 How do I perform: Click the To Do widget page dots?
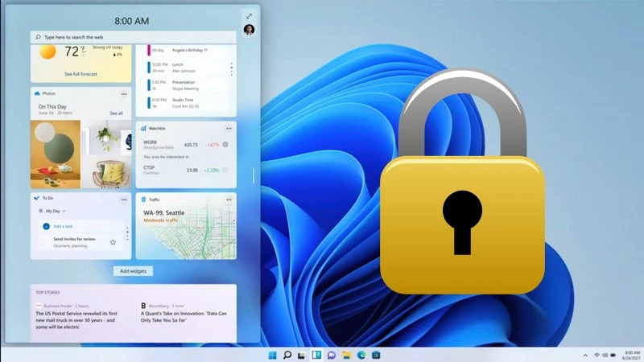pyautogui.click(x=127, y=234)
